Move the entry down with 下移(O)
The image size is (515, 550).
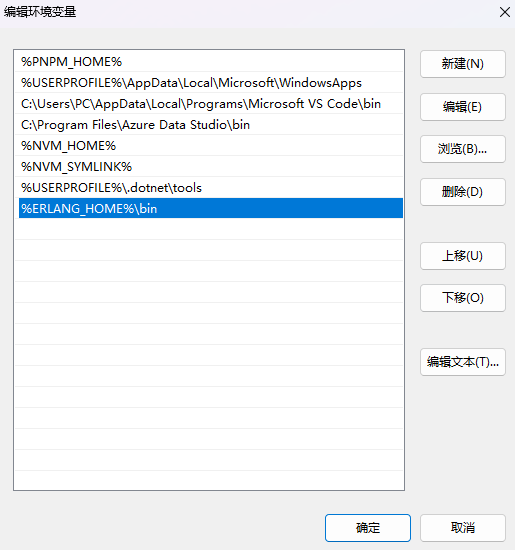[463, 298]
